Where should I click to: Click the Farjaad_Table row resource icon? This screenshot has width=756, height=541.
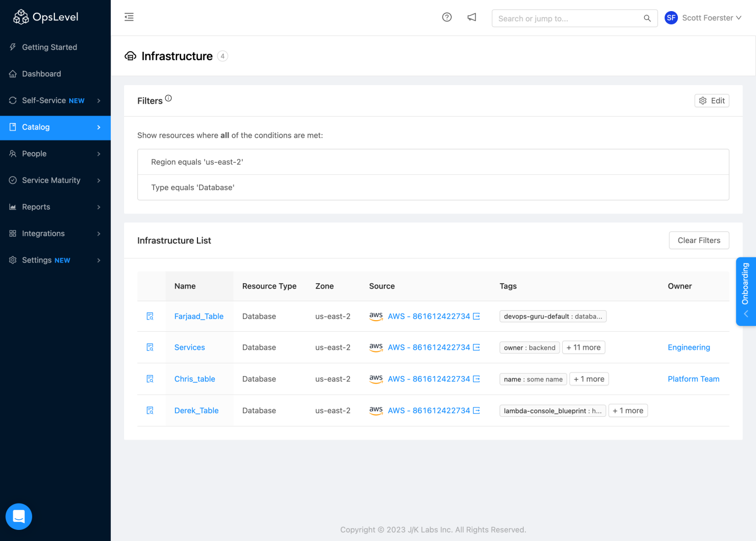150,316
